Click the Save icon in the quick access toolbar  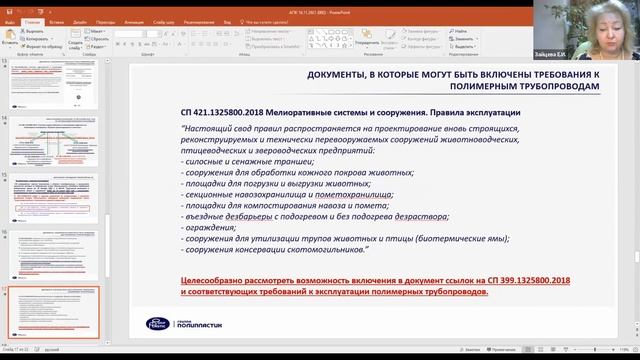click(x=9, y=12)
